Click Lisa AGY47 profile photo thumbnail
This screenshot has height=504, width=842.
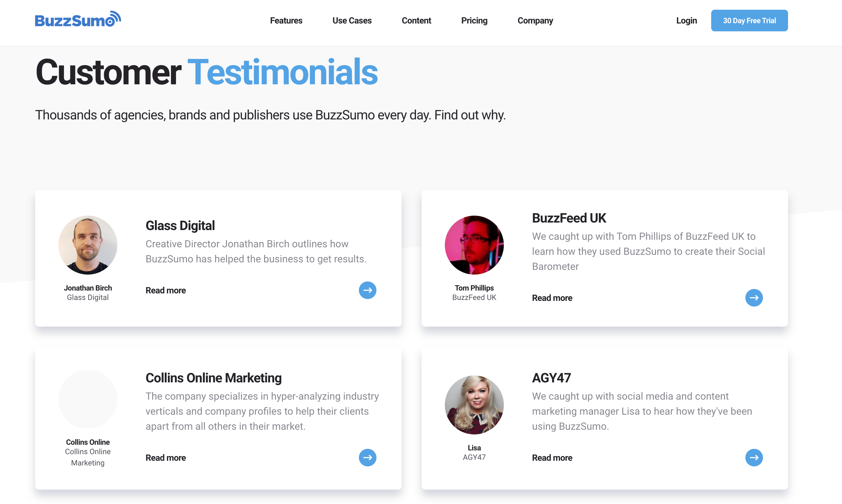474,405
